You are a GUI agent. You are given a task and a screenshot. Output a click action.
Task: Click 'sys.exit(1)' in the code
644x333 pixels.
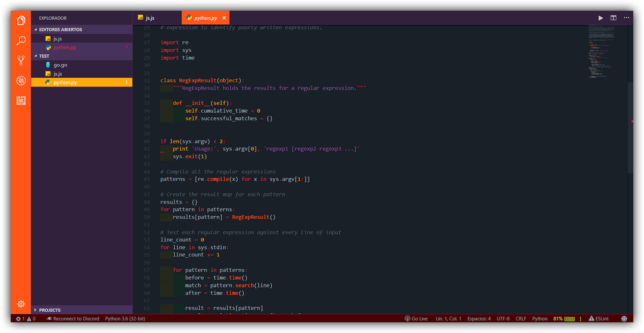tap(190, 156)
